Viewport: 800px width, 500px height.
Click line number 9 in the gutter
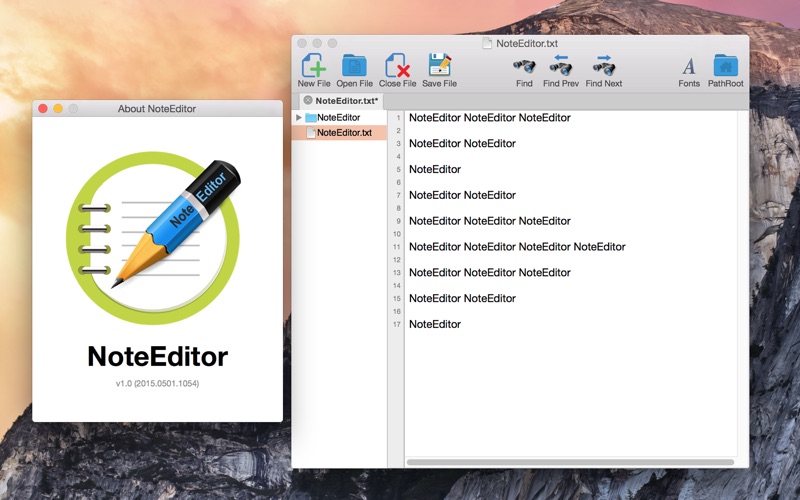click(398, 221)
